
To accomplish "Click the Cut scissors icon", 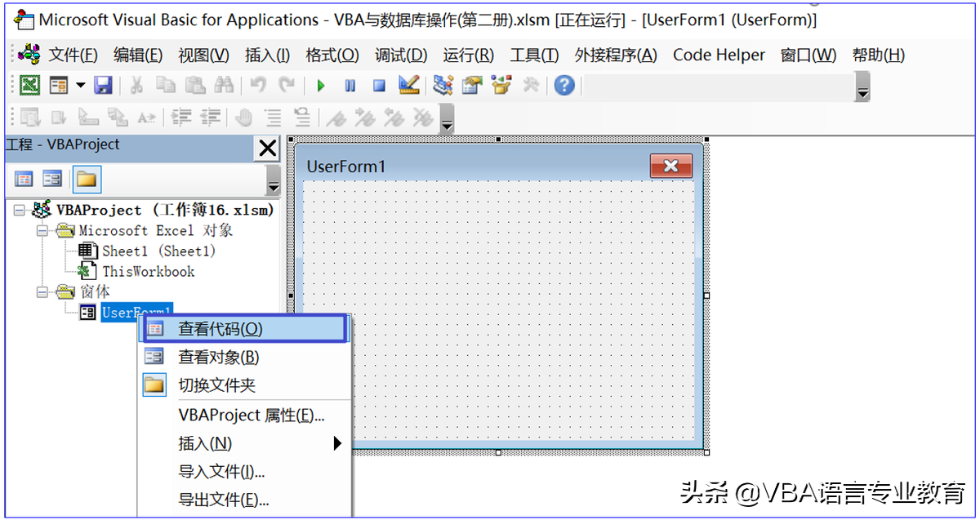I will coord(137,85).
